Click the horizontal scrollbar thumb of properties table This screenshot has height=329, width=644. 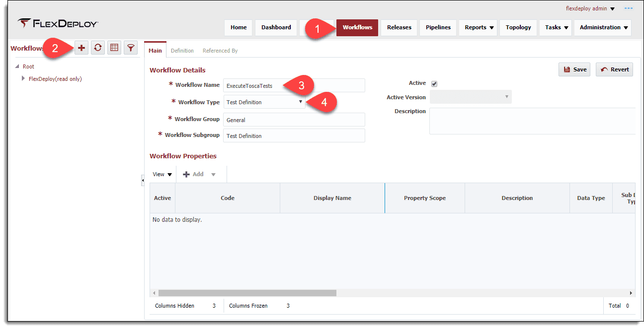coord(247,293)
